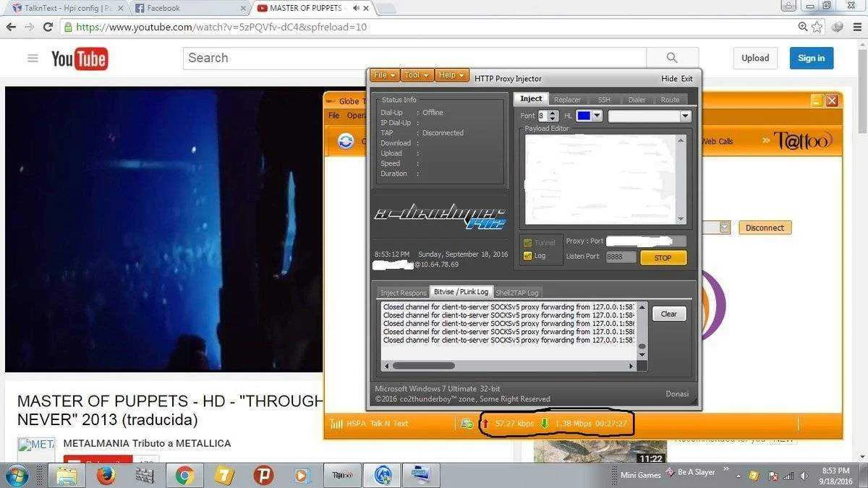Open Psiphon from the taskbar
Viewport: 868px width, 488px height.
click(263, 476)
